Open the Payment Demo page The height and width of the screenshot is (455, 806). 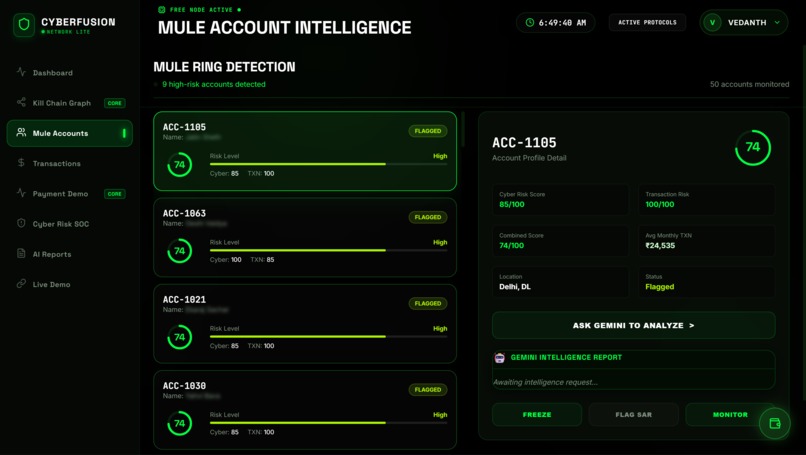69,194
